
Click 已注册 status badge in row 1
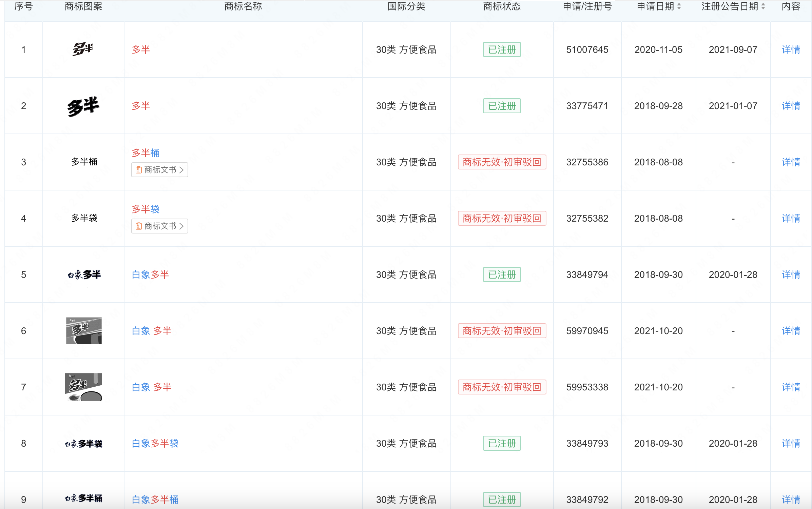(x=502, y=50)
